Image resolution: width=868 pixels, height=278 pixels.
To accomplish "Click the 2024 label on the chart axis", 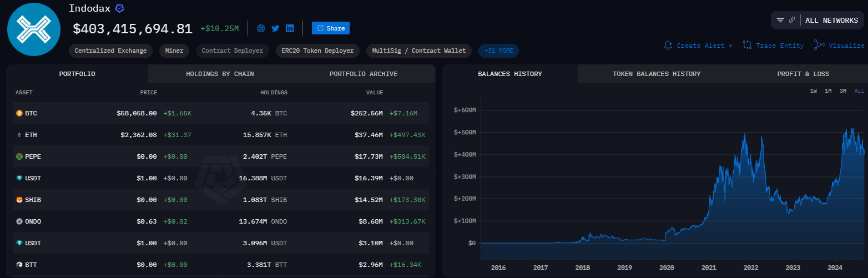I will (x=835, y=267).
